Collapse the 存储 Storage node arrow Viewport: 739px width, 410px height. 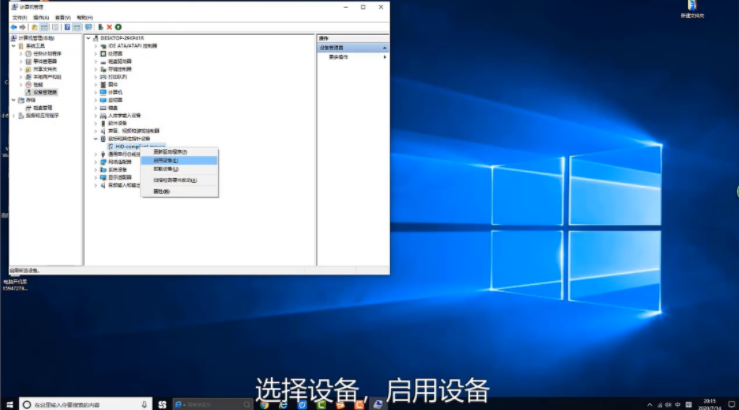pos(14,100)
